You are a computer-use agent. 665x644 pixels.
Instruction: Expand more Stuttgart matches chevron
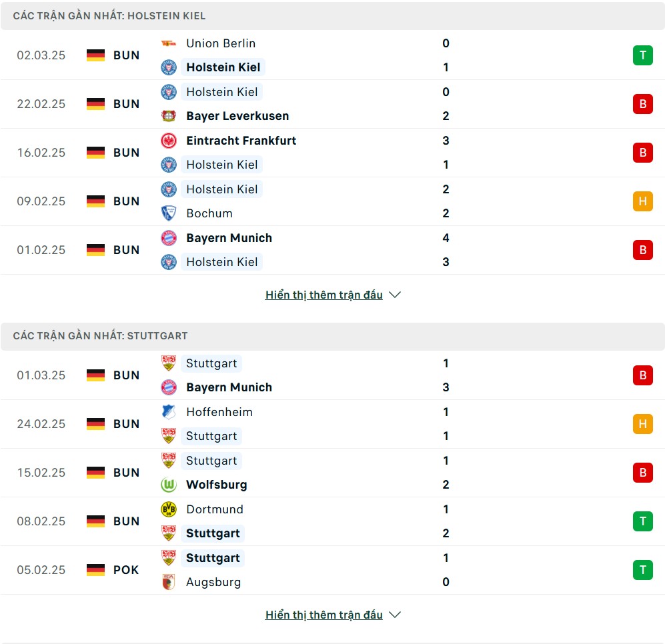(x=395, y=615)
